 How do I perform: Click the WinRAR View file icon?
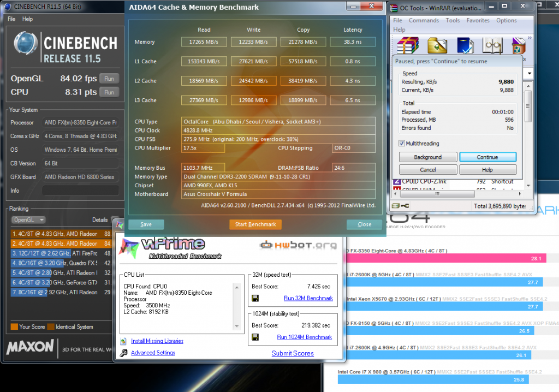492,46
